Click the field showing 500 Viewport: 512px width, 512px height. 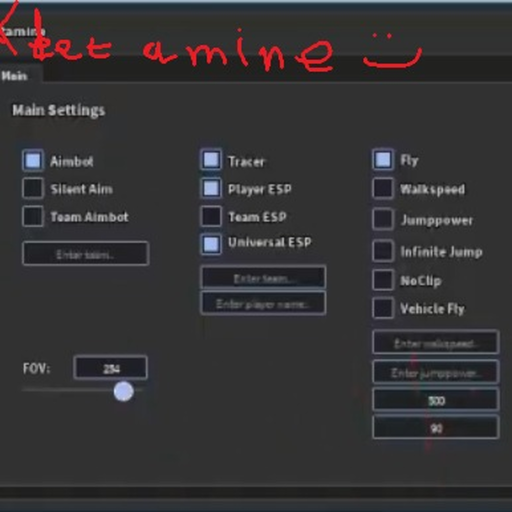pyautogui.click(x=436, y=399)
